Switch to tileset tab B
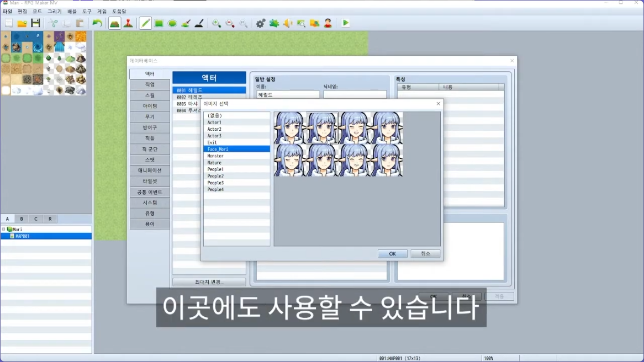 (22, 219)
